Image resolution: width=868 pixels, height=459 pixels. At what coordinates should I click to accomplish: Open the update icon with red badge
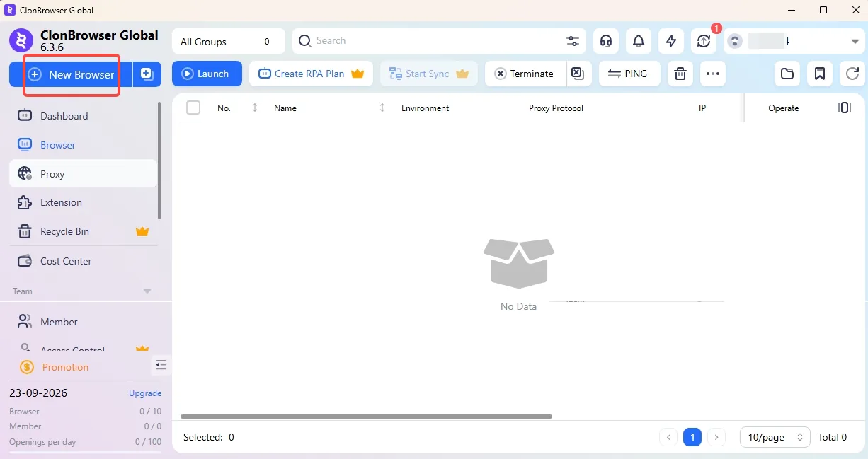tap(704, 41)
